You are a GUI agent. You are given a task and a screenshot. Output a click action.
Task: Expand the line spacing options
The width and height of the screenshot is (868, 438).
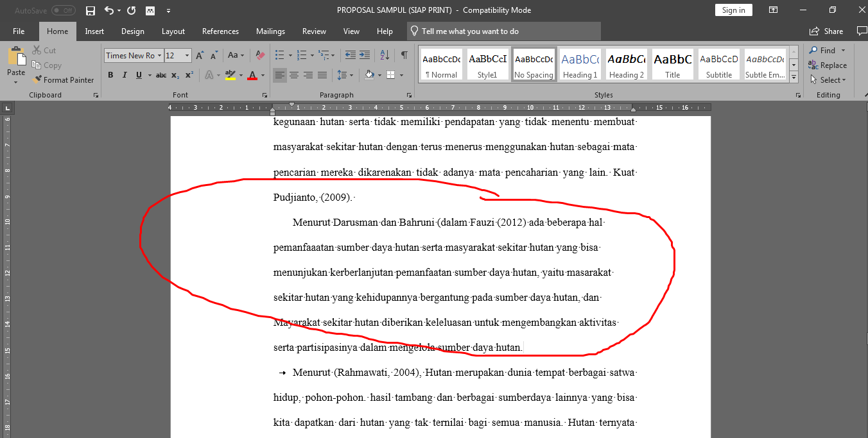pyautogui.click(x=351, y=75)
